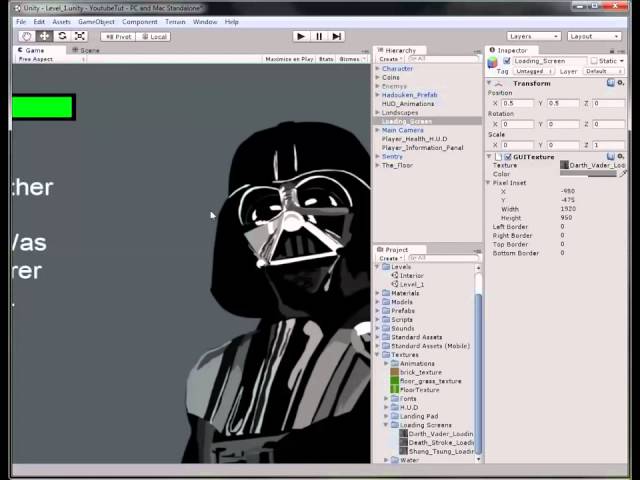Click the Step frame button

336,36
